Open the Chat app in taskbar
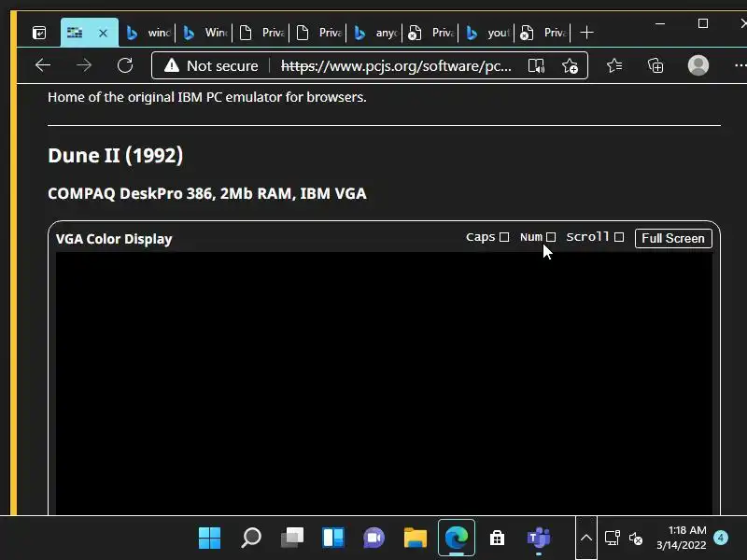This screenshot has width=747, height=560. point(374,539)
